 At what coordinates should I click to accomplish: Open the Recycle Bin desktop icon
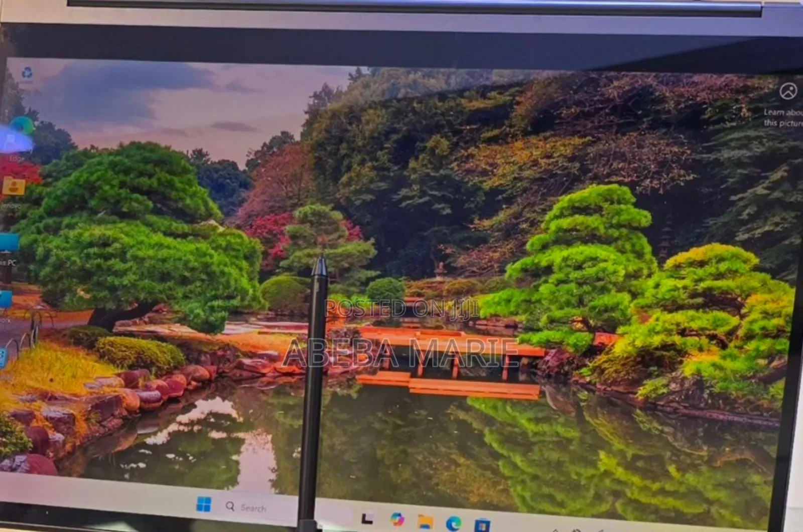coord(27,74)
